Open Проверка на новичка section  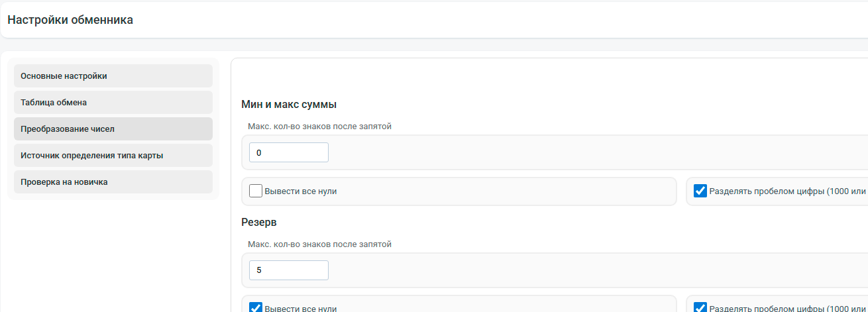coord(113,182)
